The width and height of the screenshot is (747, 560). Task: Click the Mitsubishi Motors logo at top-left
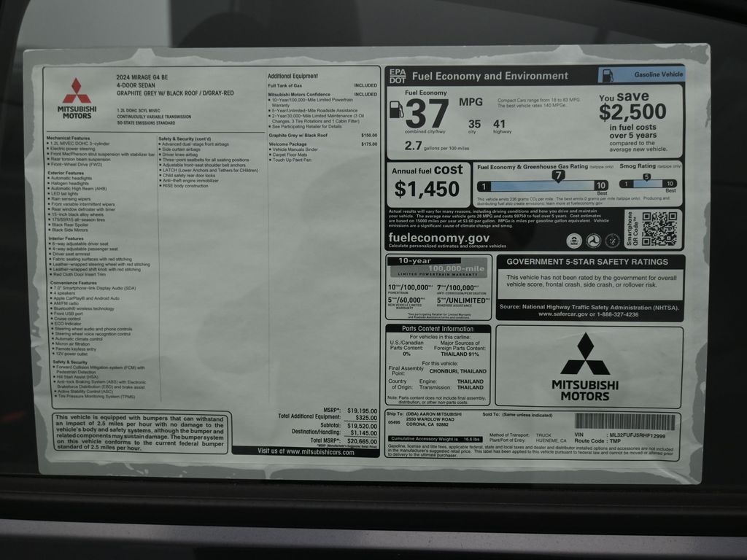[x=76, y=98]
